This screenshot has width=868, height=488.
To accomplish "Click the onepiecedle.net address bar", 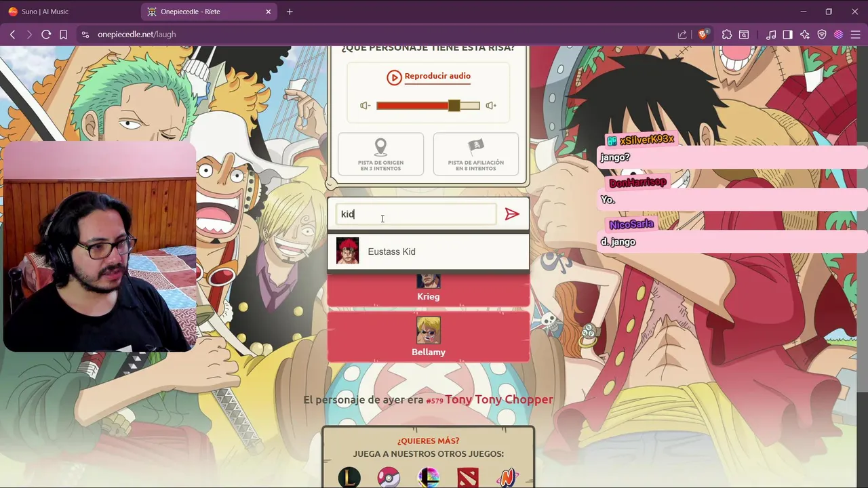I will [x=380, y=35].
